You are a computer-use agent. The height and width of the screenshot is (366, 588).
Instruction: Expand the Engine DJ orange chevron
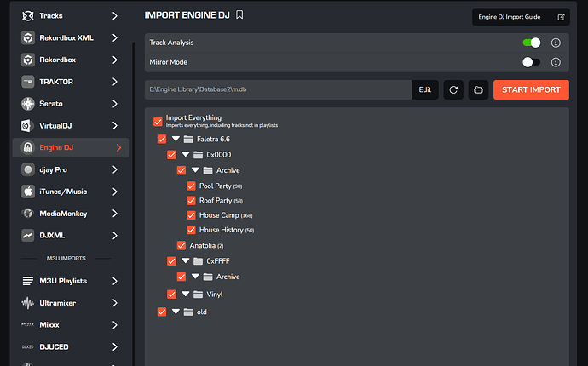coord(118,147)
